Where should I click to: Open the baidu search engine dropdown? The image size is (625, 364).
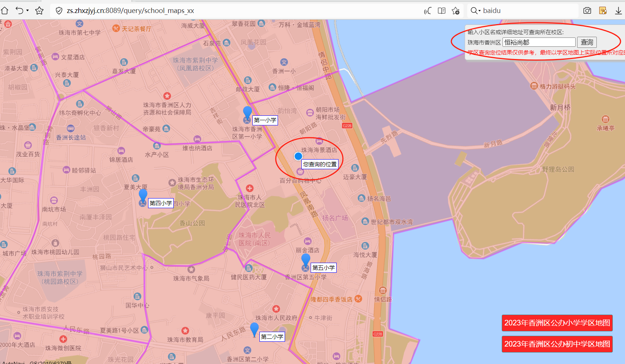click(x=479, y=11)
